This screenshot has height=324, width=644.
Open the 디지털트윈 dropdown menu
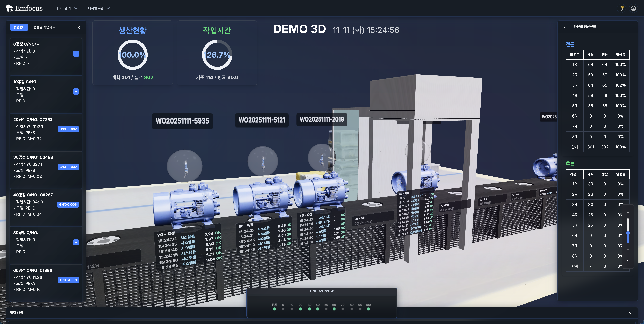point(99,8)
